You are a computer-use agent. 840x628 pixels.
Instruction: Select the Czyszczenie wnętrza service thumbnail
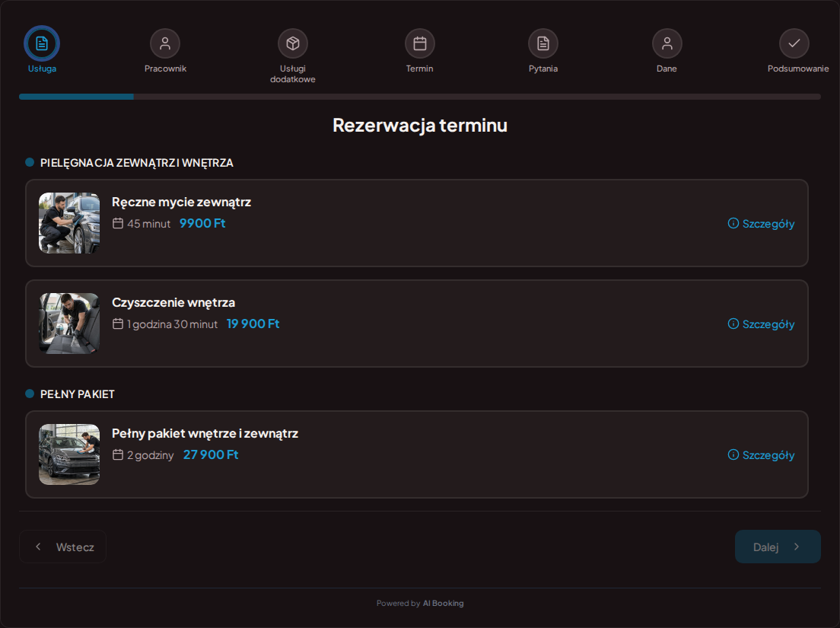tap(69, 324)
